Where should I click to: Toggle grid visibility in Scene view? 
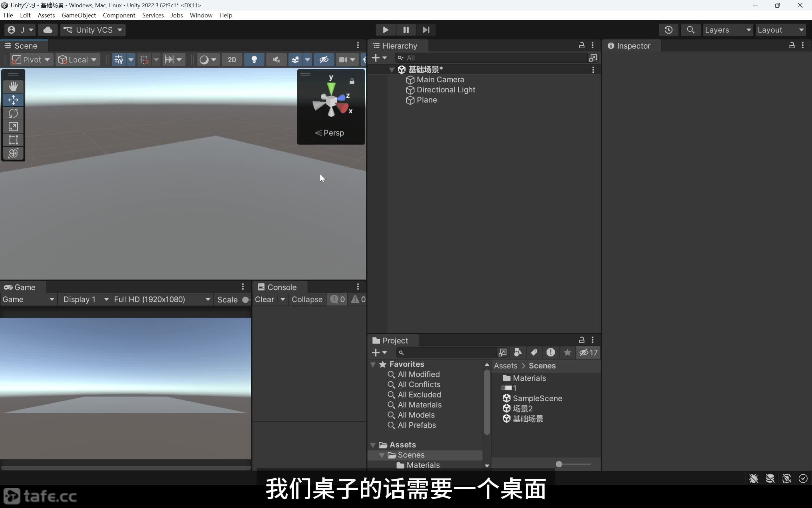tap(119, 60)
